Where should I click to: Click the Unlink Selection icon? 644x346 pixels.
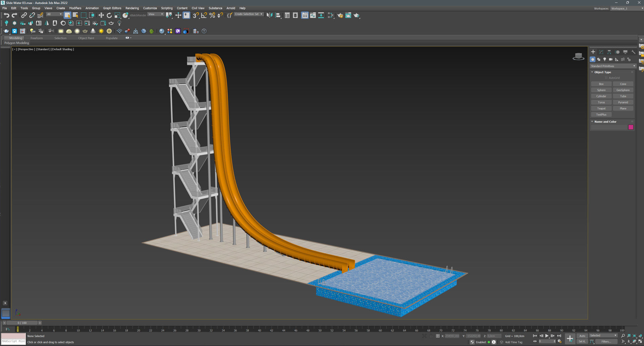click(32, 15)
